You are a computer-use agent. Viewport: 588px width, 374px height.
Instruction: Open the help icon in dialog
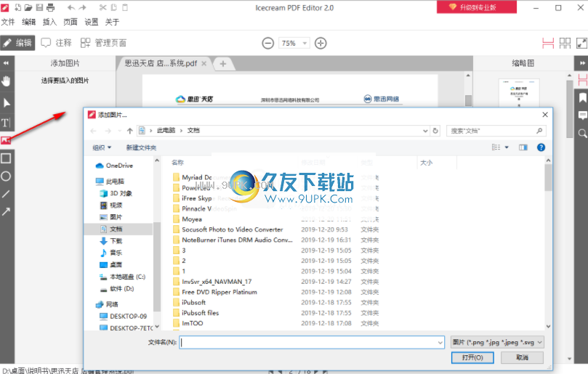(541, 147)
